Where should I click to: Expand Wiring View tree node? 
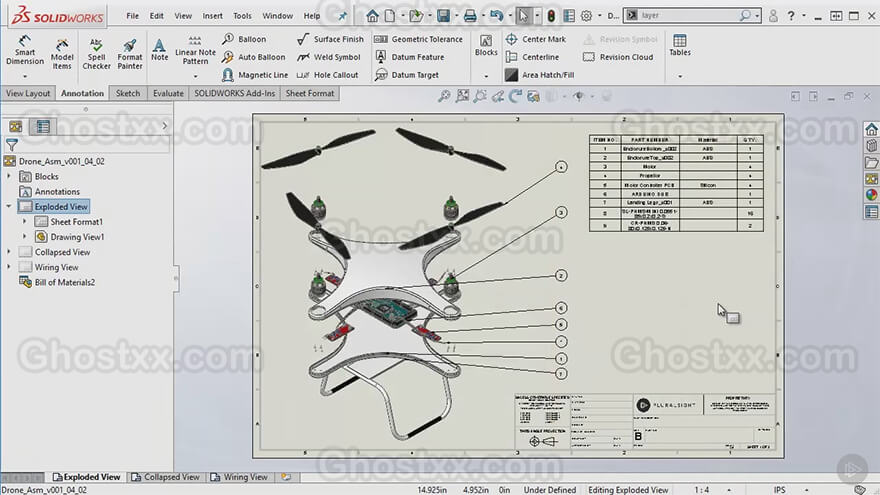(x=9, y=267)
